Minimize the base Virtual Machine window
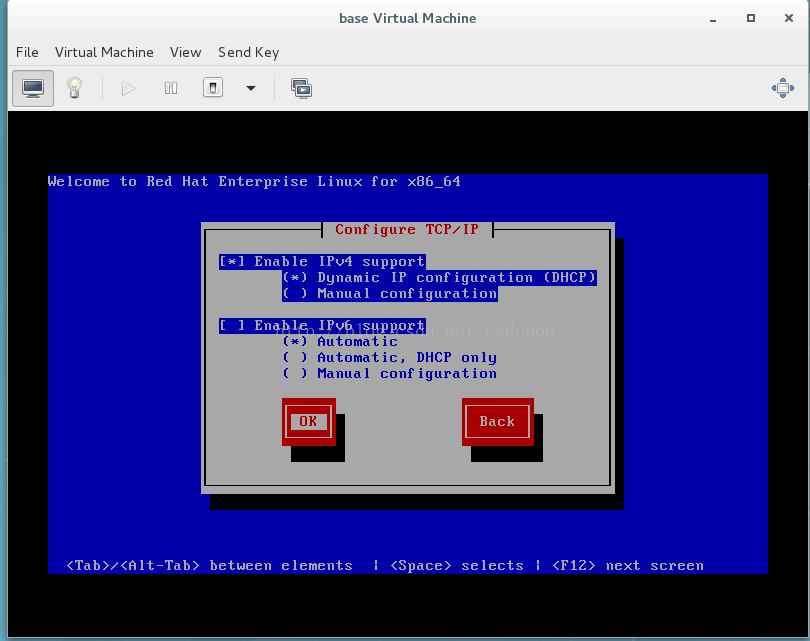This screenshot has height=641, width=810. (x=713, y=19)
